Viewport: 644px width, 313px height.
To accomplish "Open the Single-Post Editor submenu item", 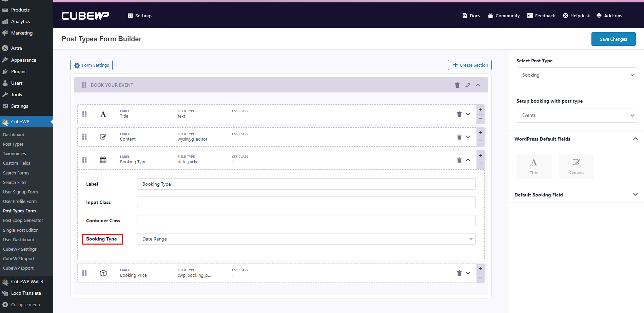I will click(x=20, y=230).
